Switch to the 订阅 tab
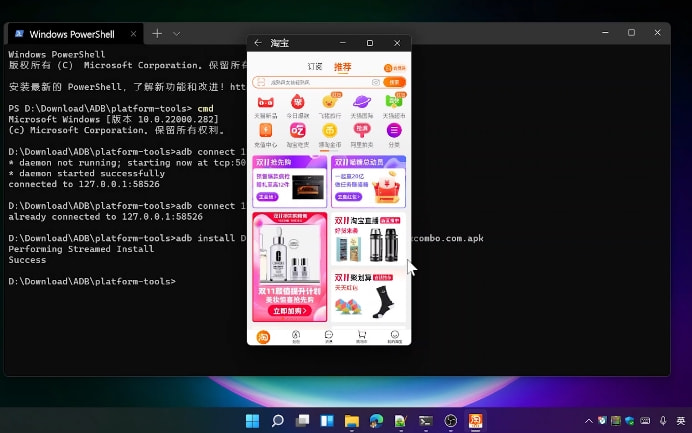The width and height of the screenshot is (692, 433). coord(315,67)
